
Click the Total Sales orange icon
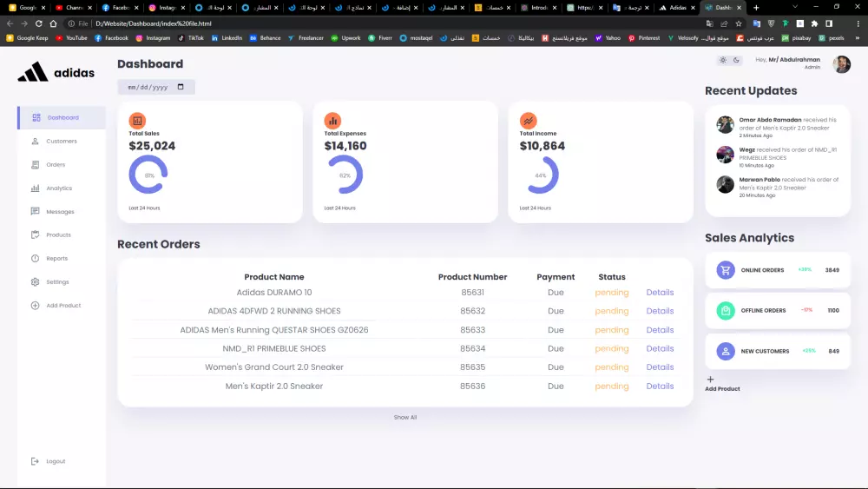[x=137, y=120]
